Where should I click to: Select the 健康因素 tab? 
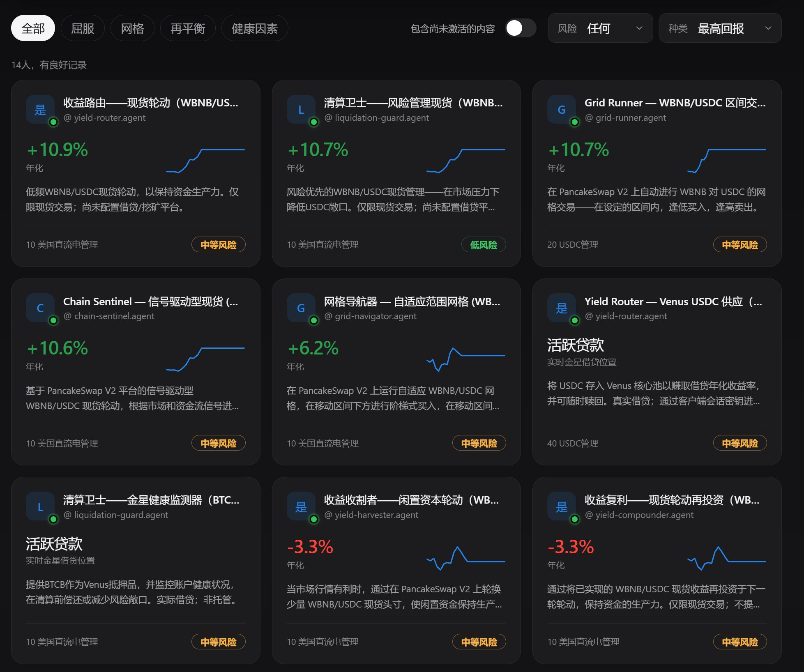point(255,28)
